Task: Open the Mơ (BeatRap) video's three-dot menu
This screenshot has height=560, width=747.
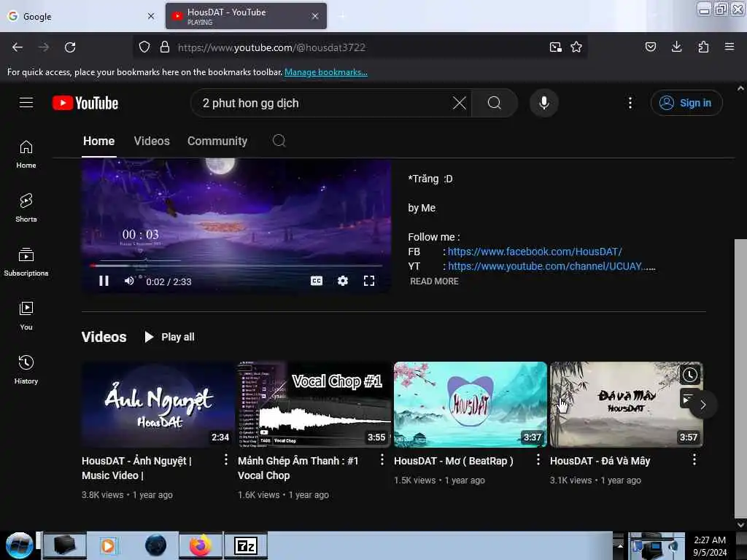Action: (x=538, y=459)
